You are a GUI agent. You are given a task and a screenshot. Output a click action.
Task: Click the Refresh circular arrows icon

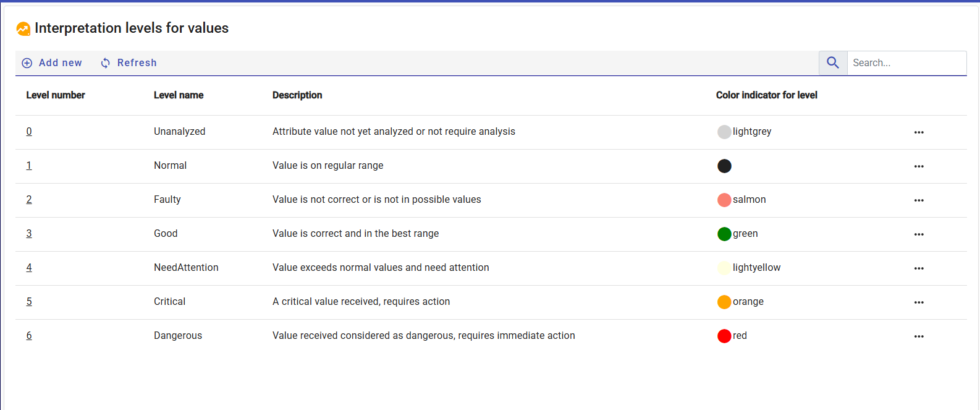pos(106,63)
